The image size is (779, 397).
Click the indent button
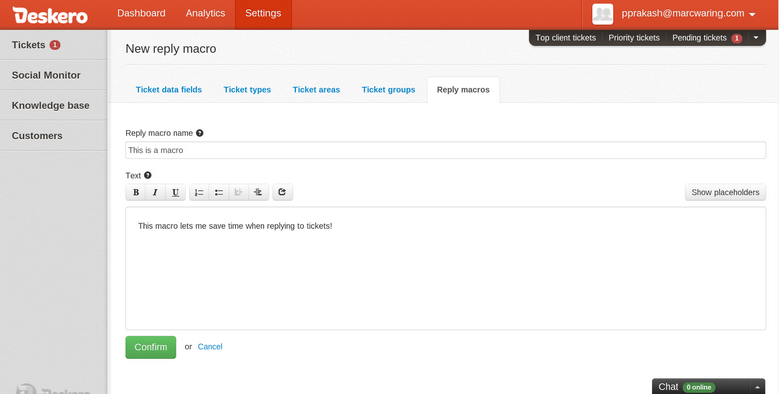tap(258, 192)
